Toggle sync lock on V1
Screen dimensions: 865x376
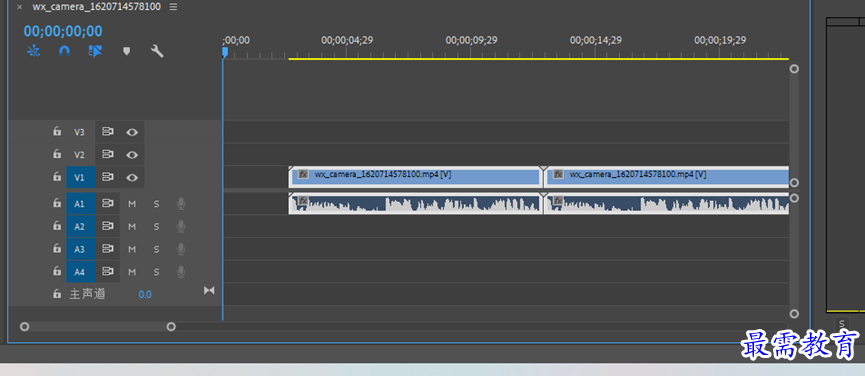click(108, 177)
